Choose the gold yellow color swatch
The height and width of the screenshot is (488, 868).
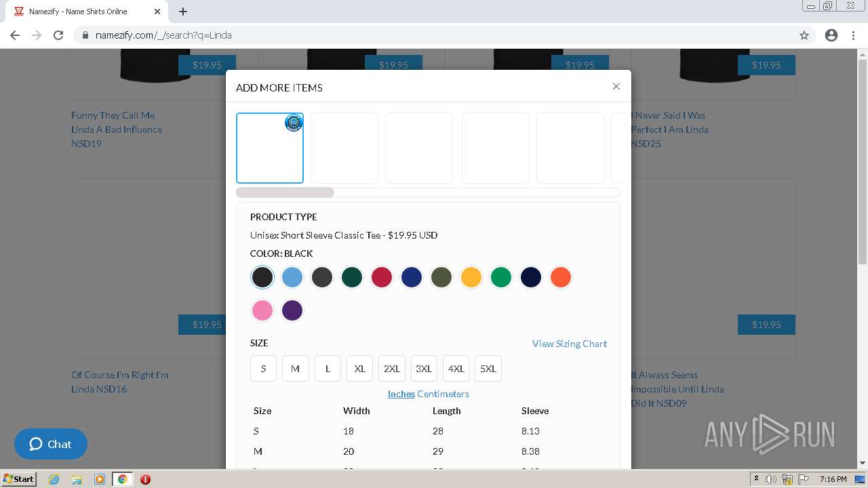[471, 277]
